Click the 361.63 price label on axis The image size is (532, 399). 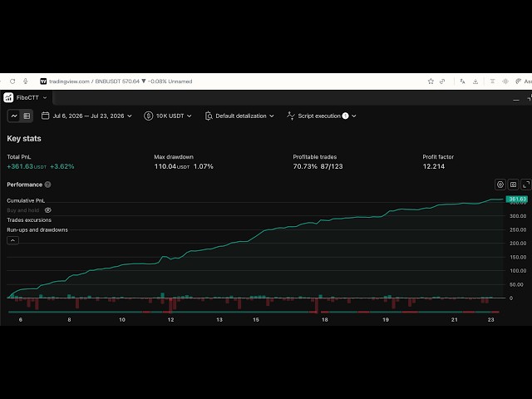point(517,199)
